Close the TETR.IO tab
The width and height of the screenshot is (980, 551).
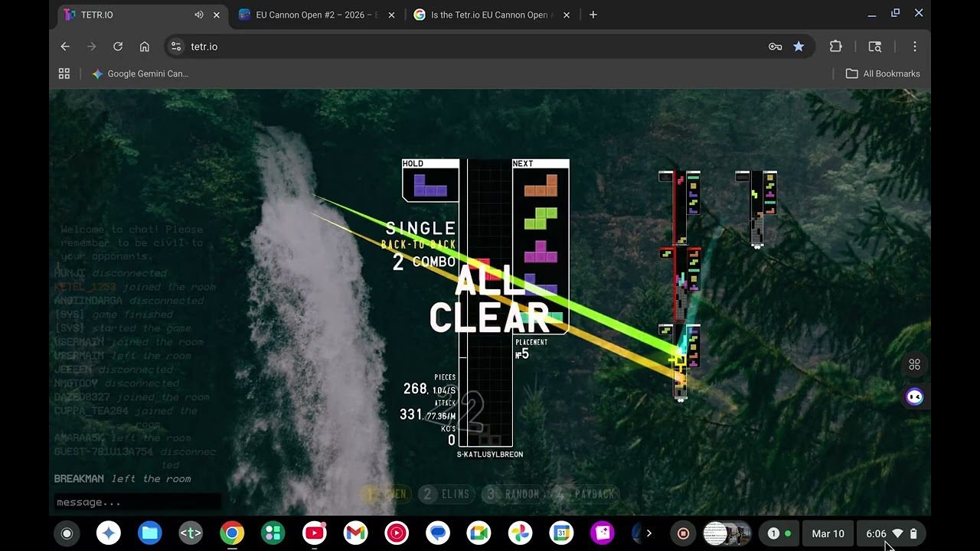(x=217, y=15)
